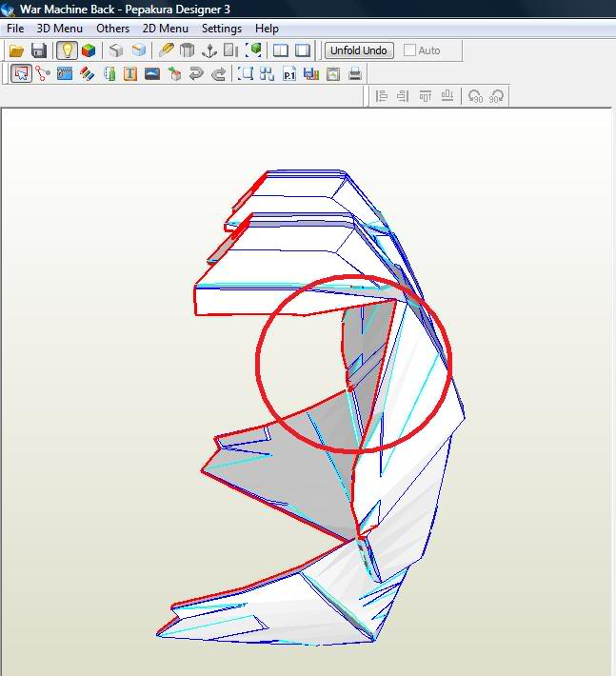
Task: Click the gray panel size icon
Action: [230, 50]
